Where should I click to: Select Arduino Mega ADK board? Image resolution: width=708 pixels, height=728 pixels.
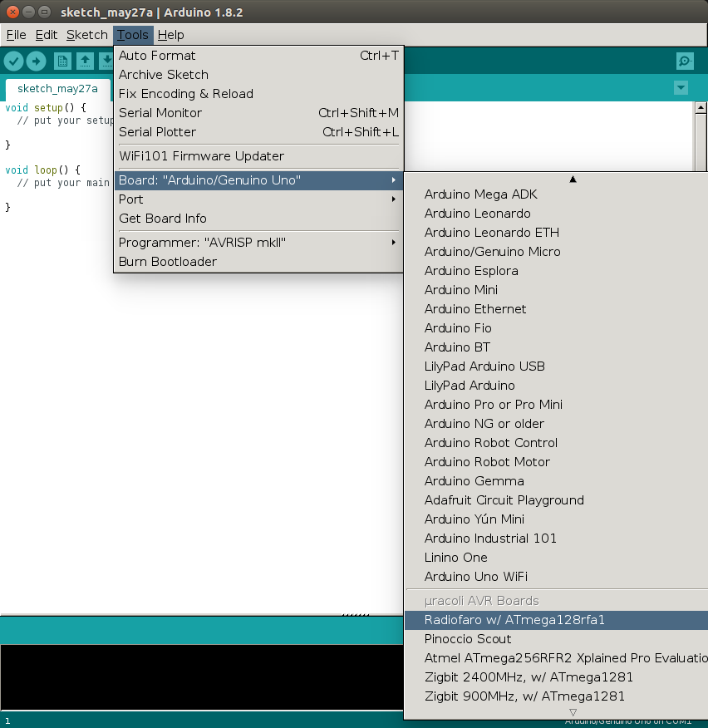[x=556, y=194]
